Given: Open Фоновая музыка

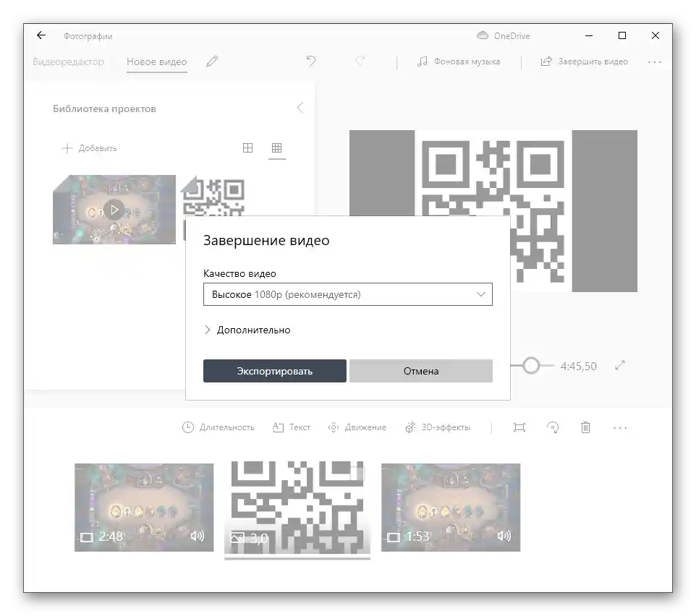Looking at the screenshot, I should (459, 61).
